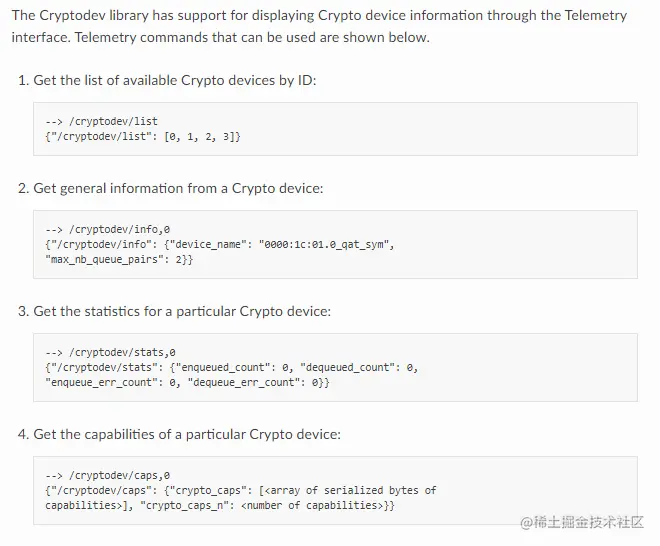
Task: Click step 1 about listing Crypto devices
Action: tap(167, 79)
